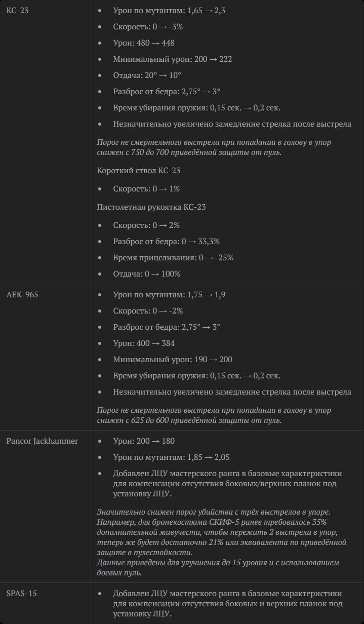This screenshot has height=624, width=364.
Task: Click the 'Отдача: 0 → 100%' line
Action: tap(147, 274)
